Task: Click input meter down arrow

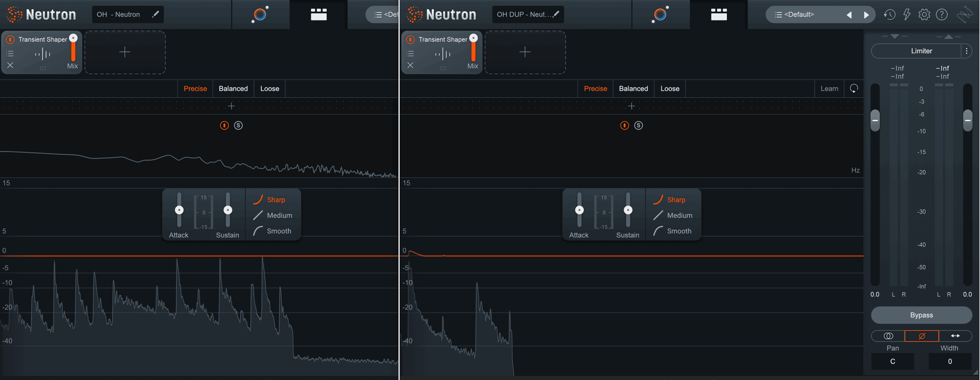Action: coord(895,36)
